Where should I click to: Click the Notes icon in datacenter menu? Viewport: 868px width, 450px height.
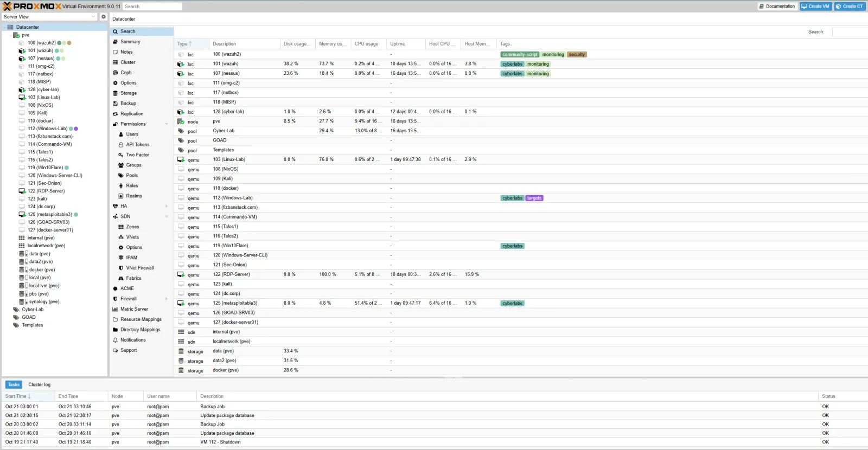pyautogui.click(x=115, y=52)
